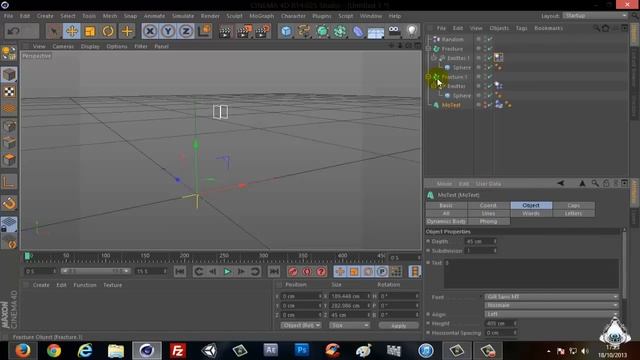
Task: Toggle the Snap magnet icon
Action: pyautogui.click(x=9, y=203)
